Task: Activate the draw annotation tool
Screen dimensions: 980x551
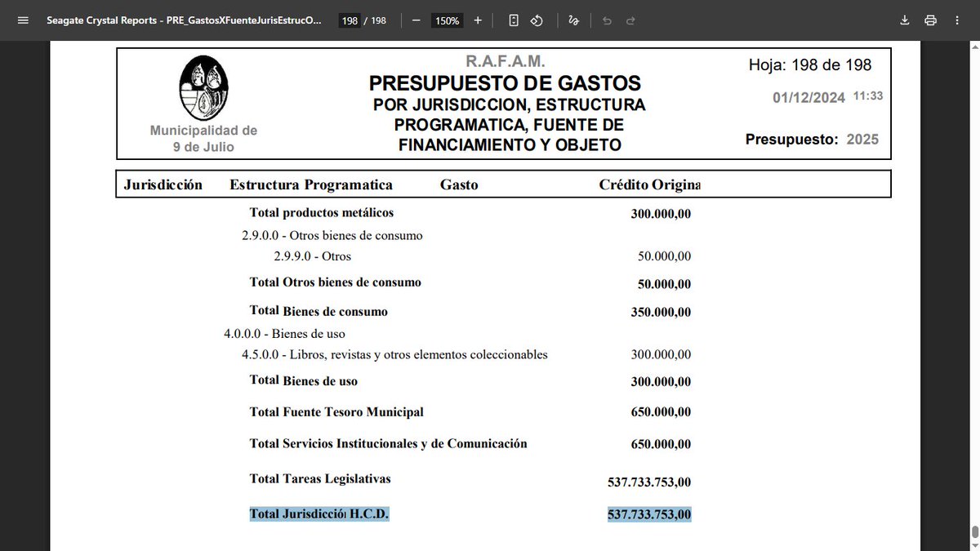Action: point(573,20)
